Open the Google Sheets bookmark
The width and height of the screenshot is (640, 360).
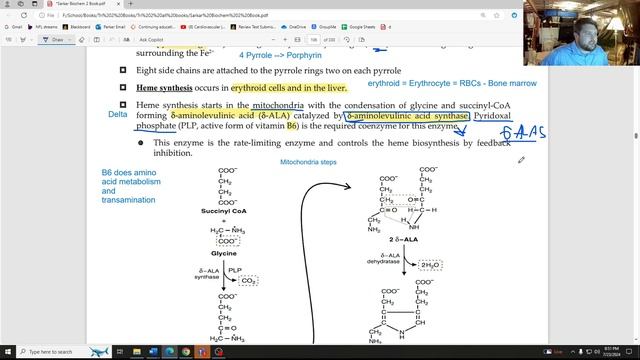[358, 27]
